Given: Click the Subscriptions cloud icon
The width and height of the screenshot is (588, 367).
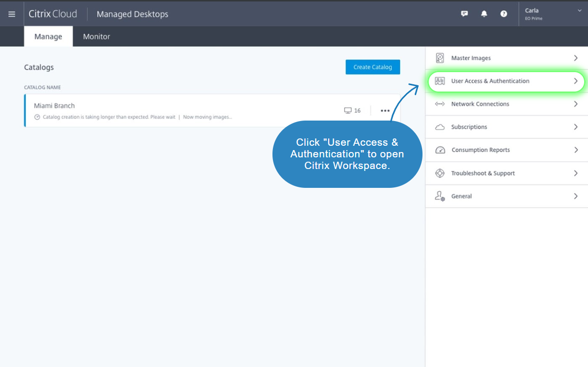Looking at the screenshot, I should coord(440,127).
